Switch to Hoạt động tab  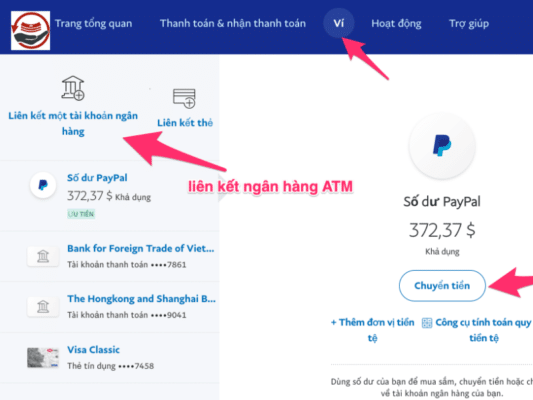pyautogui.click(x=396, y=23)
